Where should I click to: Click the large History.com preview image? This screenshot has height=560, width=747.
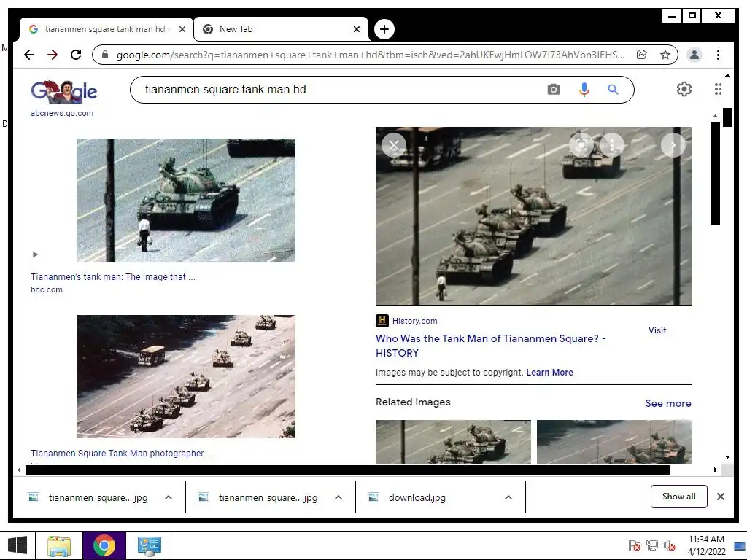click(533, 216)
